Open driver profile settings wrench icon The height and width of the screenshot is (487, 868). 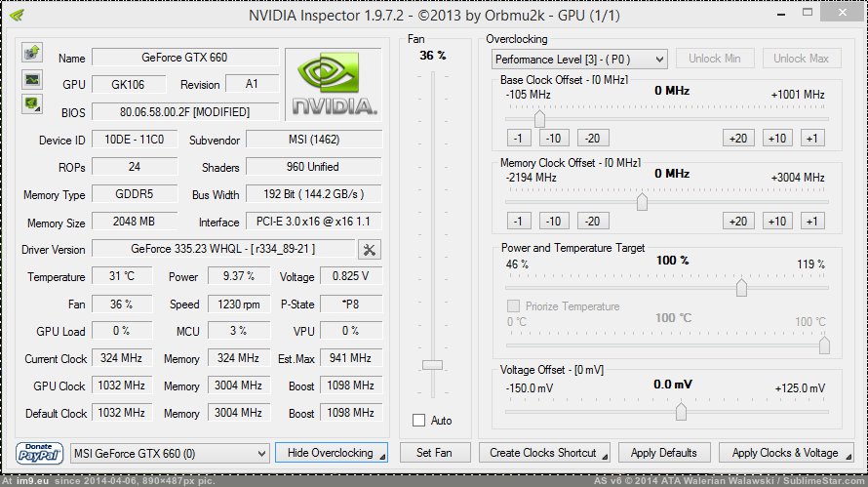click(x=370, y=250)
